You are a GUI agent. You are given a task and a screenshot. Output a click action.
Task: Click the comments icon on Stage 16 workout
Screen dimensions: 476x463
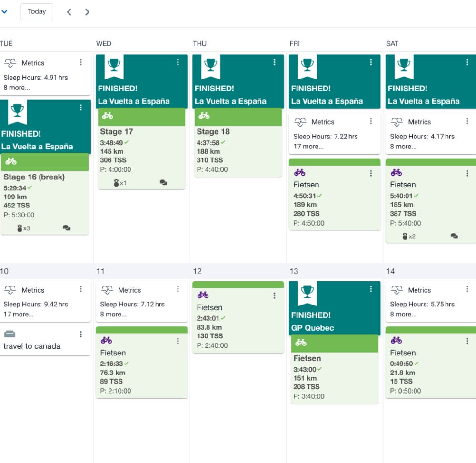(67, 228)
